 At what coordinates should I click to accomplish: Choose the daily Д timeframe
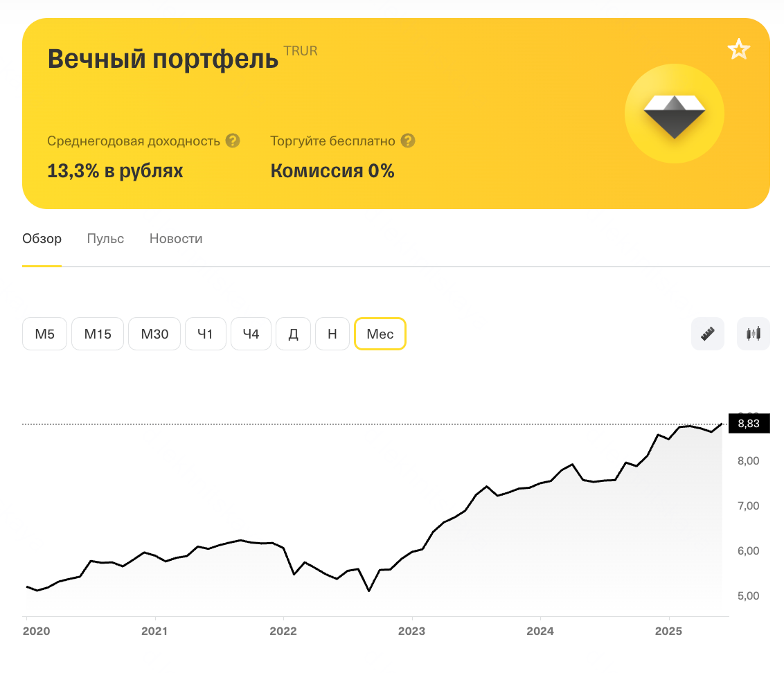293,334
